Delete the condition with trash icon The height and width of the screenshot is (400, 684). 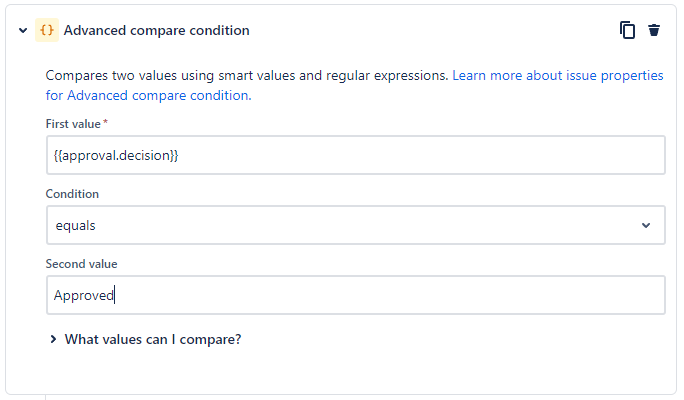654,30
